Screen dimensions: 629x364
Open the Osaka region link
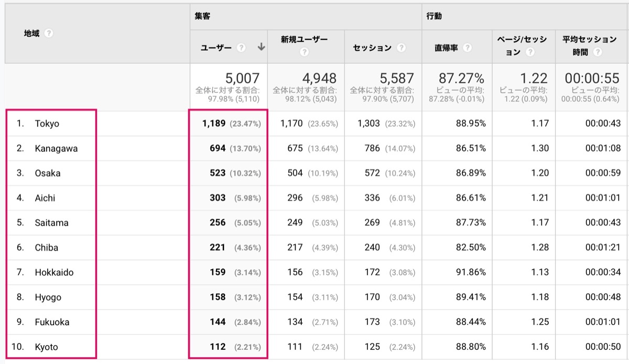point(48,173)
